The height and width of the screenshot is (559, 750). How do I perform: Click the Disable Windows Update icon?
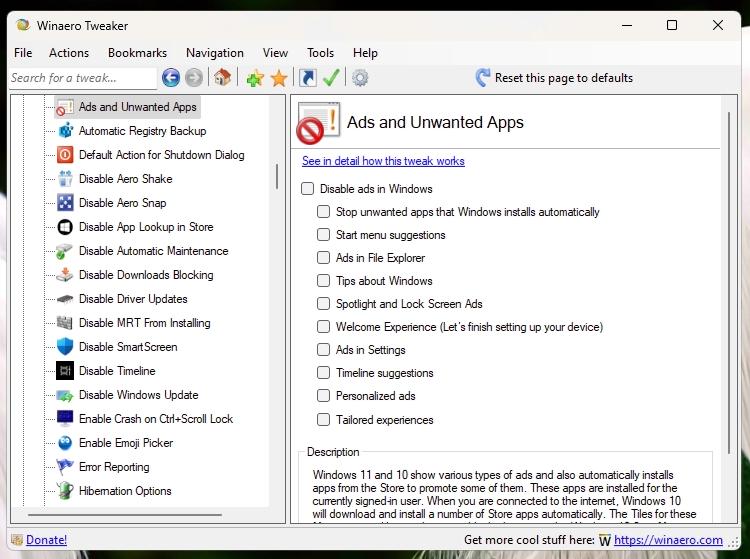pyautogui.click(x=65, y=395)
